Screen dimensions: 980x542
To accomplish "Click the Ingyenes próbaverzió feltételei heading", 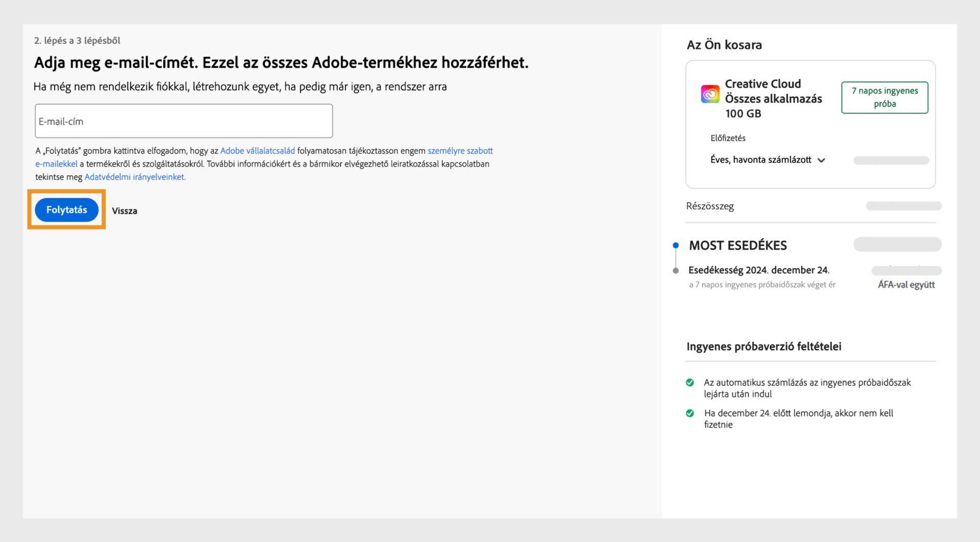I will pos(764,346).
